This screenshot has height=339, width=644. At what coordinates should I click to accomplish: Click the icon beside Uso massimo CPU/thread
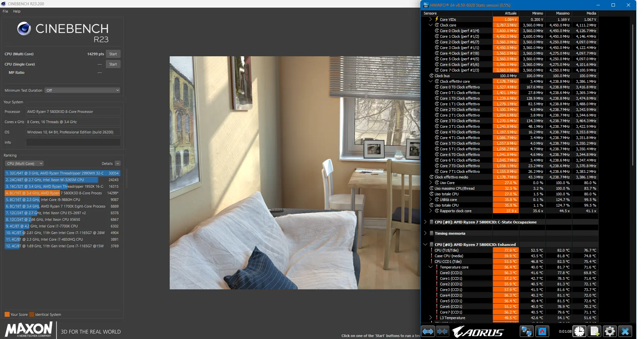[432, 188]
